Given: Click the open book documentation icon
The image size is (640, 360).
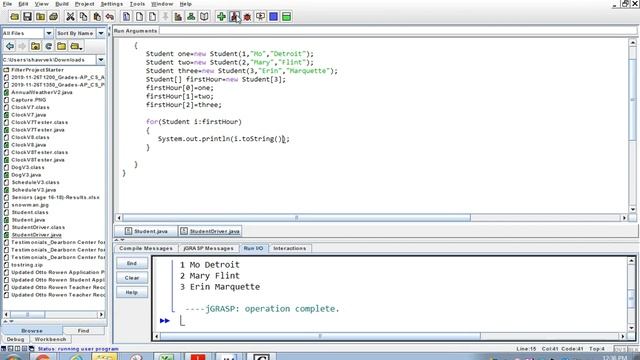Looking at the screenshot, I should (x=204, y=17).
